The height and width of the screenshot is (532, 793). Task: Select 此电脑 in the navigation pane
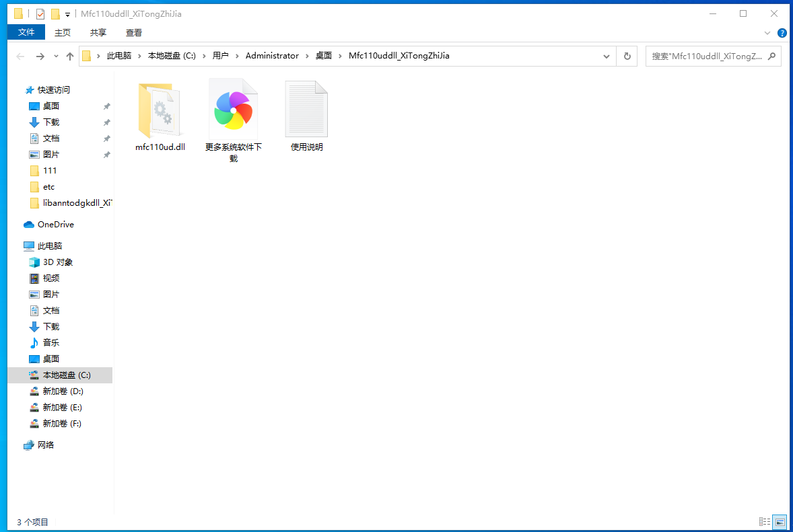[x=50, y=246]
